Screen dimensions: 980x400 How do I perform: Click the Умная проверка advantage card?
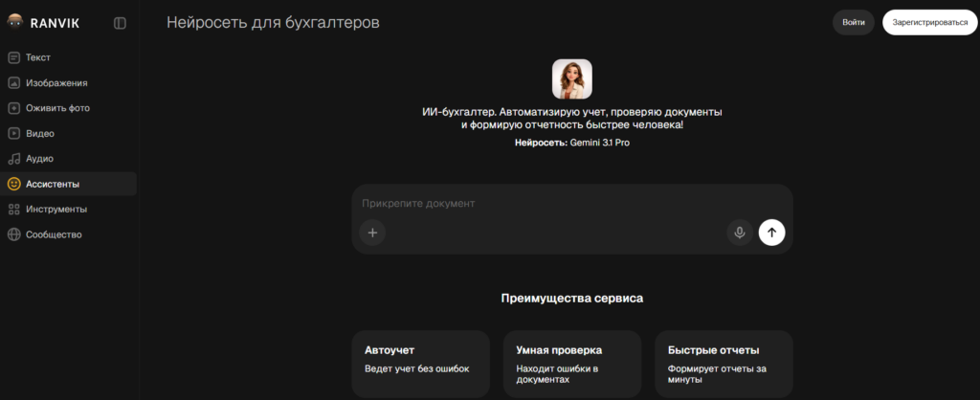[572, 365]
